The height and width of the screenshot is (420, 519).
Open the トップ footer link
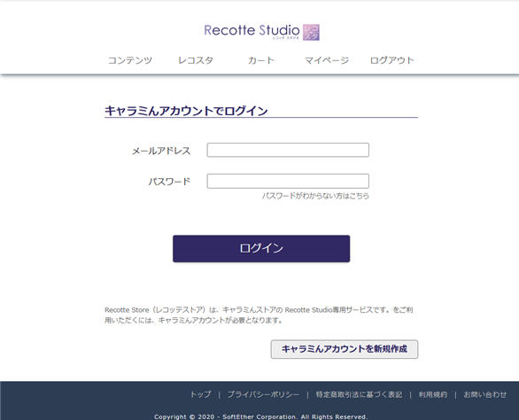tap(200, 394)
